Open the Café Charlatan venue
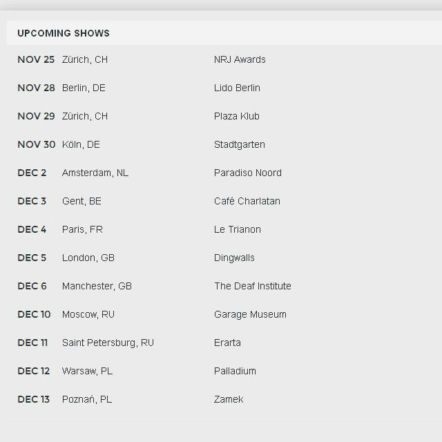This screenshot has width=442, height=442. click(x=247, y=201)
